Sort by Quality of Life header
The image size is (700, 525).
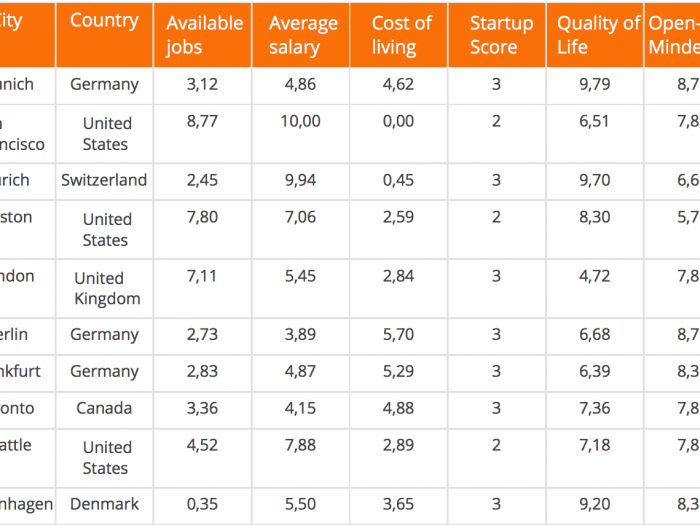(x=597, y=35)
